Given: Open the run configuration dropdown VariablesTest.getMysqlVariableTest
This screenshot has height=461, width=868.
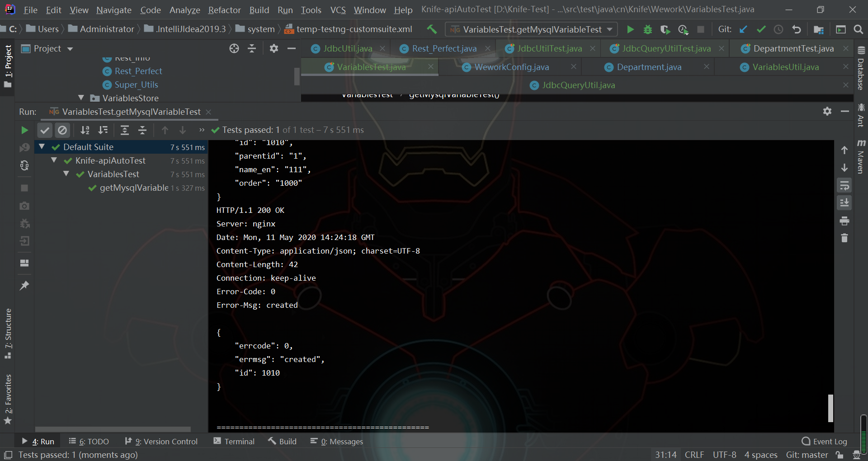Looking at the screenshot, I should tap(532, 29).
